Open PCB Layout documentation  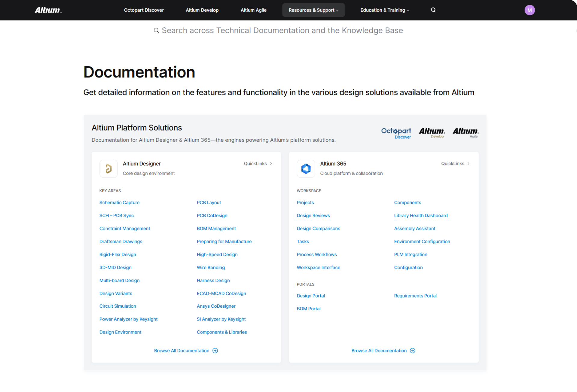point(209,203)
